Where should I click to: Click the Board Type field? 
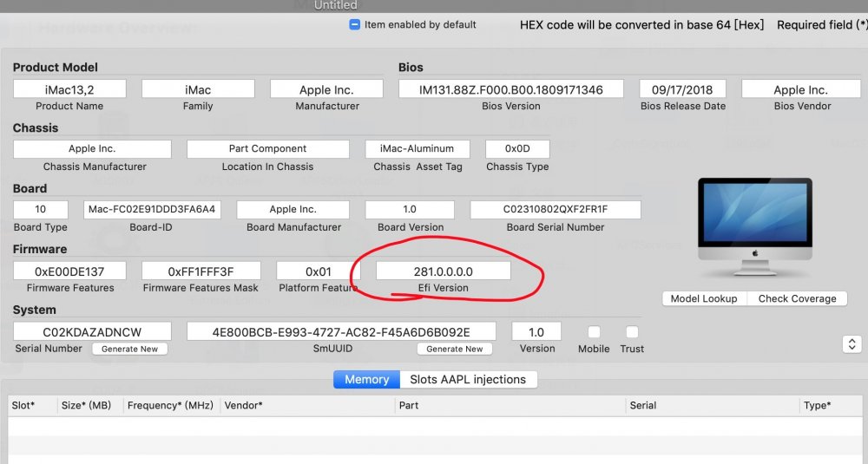click(x=41, y=210)
